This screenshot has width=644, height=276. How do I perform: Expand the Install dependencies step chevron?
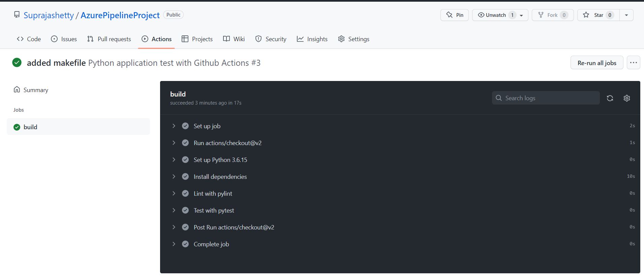click(174, 176)
